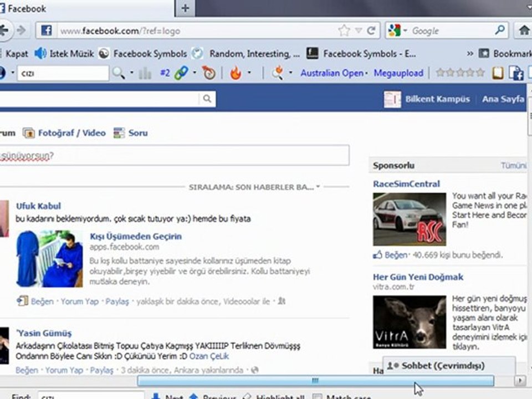The width and height of the screenshot is (532, 399).
Task: Click the Soru question icon
Action: (119, 133)
